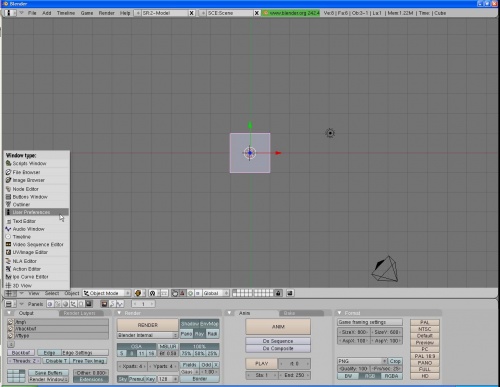
Task: Select Outliner window type entry
Action: coord(37,205)
